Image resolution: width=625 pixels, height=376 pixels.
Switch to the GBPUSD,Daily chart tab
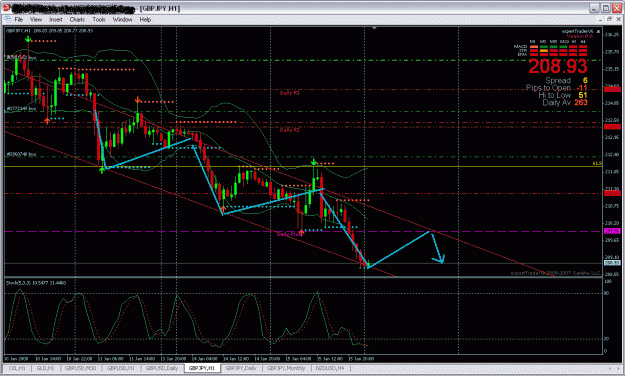[162, 368]
